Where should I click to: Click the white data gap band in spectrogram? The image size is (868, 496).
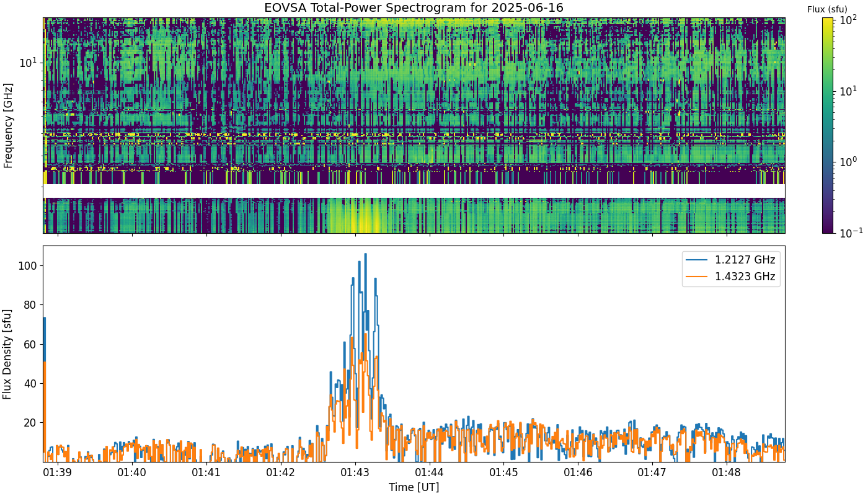[414, 191]
